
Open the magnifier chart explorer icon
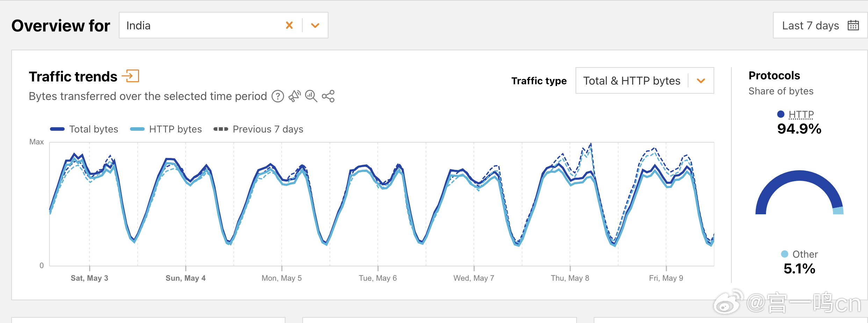311,96
